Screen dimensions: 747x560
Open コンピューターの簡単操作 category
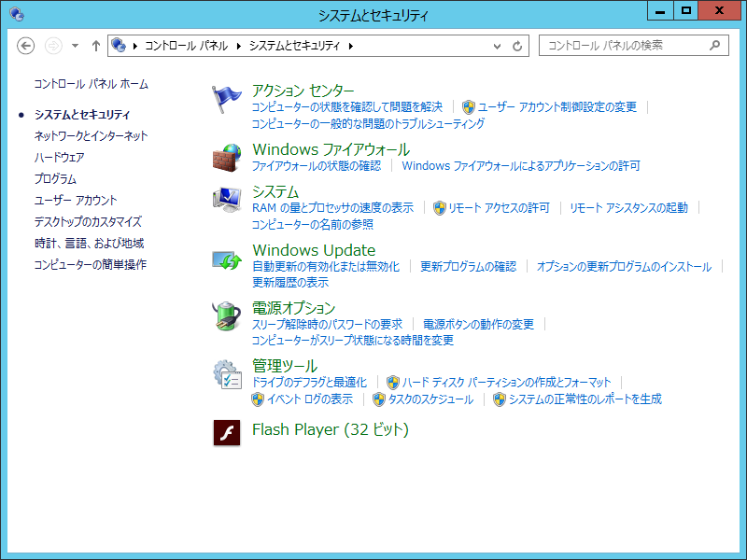[x=90, y=265]
